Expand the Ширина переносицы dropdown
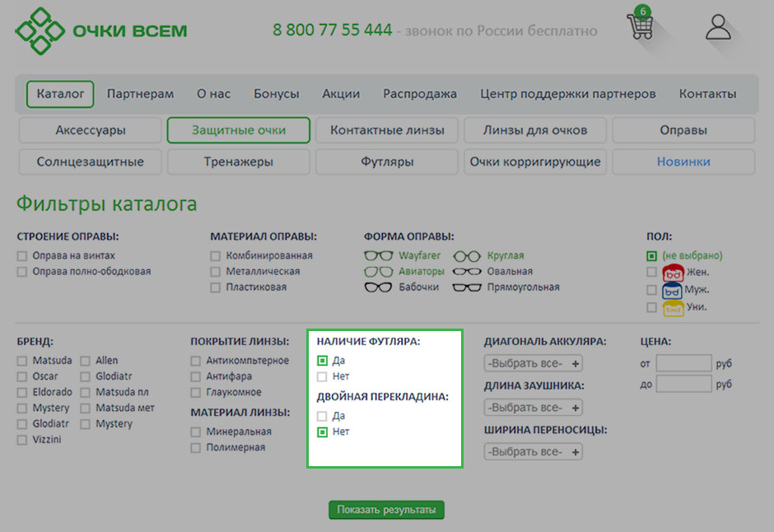Viewport: 774px width, 532px height. pyautogui.click(x=533, y=451)
